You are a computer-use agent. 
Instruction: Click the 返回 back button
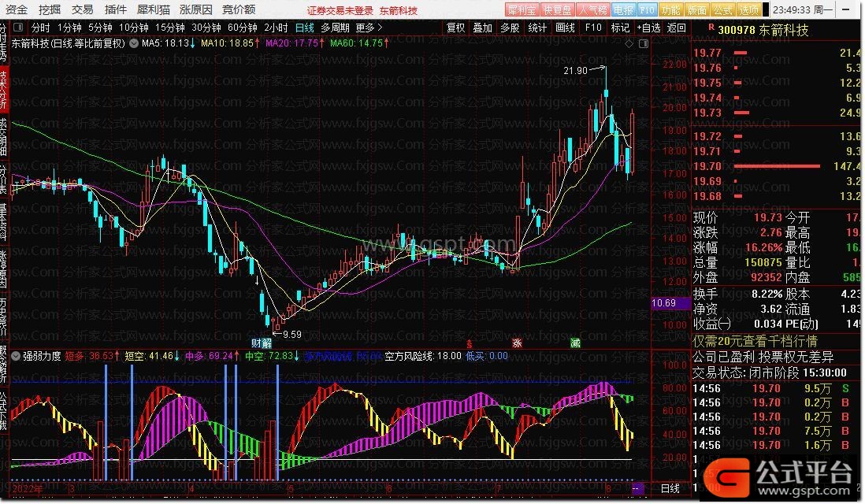click(677, 28)
